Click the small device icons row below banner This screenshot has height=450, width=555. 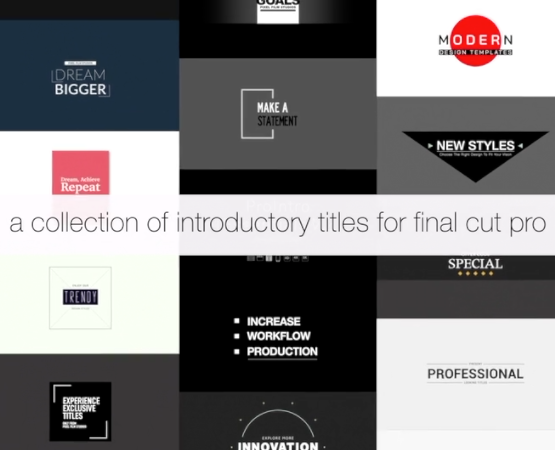[x=278, y=258]
